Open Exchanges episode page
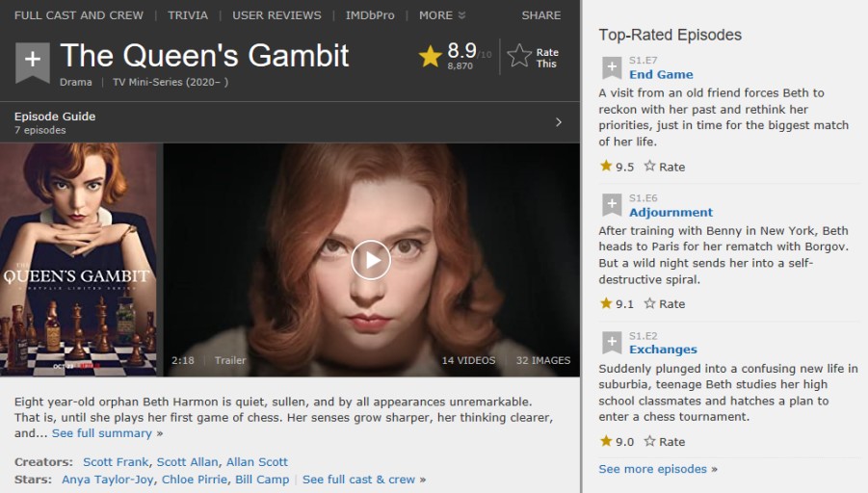Image resolution: width=868 pixels, height=493 pixels. tap(663, 350)
